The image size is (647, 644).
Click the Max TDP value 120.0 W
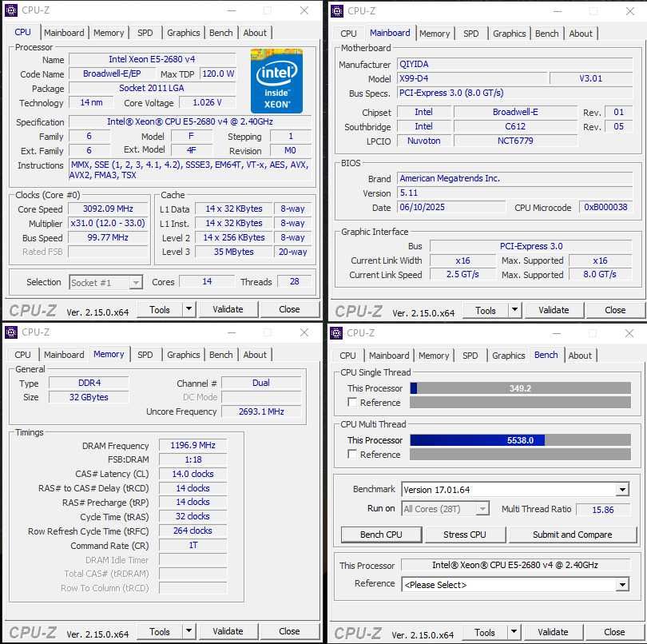tap(218, 74)
